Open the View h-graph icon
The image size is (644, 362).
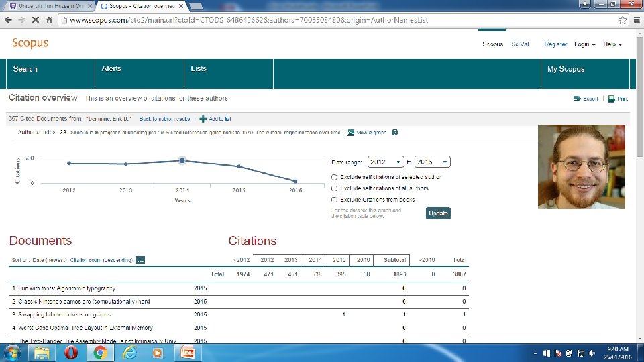pos(350,133)
